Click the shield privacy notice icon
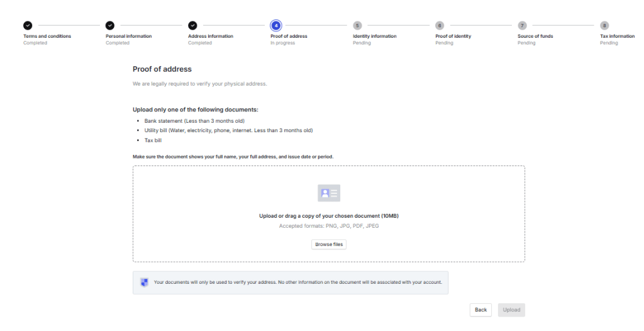644x331 pixels. [144, 283]
